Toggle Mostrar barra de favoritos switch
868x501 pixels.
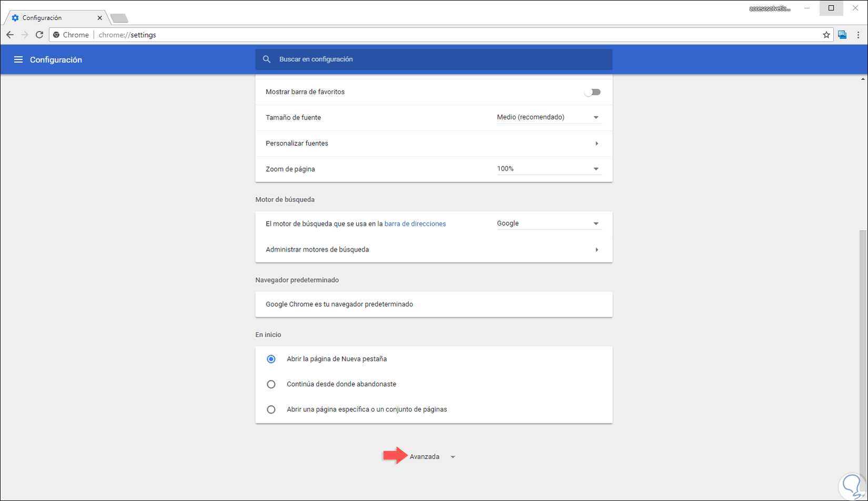592,92
